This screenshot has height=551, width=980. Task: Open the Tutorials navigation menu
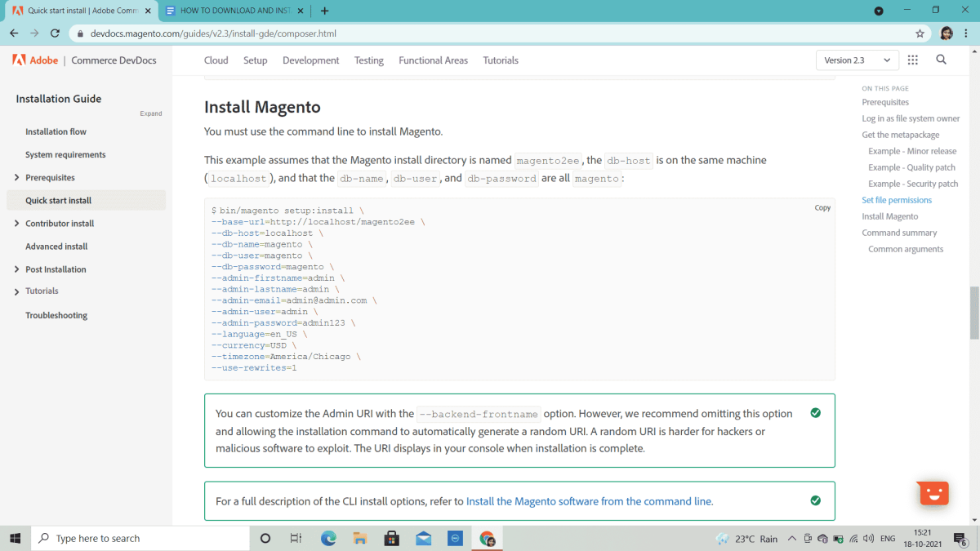[501, 60]
